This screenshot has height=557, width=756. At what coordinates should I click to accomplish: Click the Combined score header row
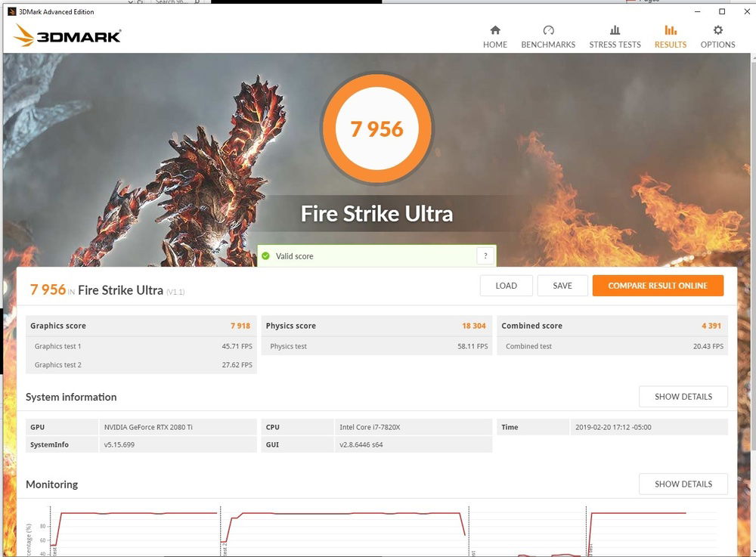pos(612,326)
